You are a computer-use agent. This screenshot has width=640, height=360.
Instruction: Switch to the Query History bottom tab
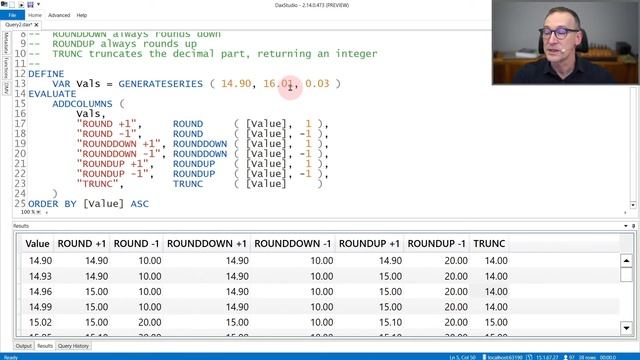click(x=73, y=346)
